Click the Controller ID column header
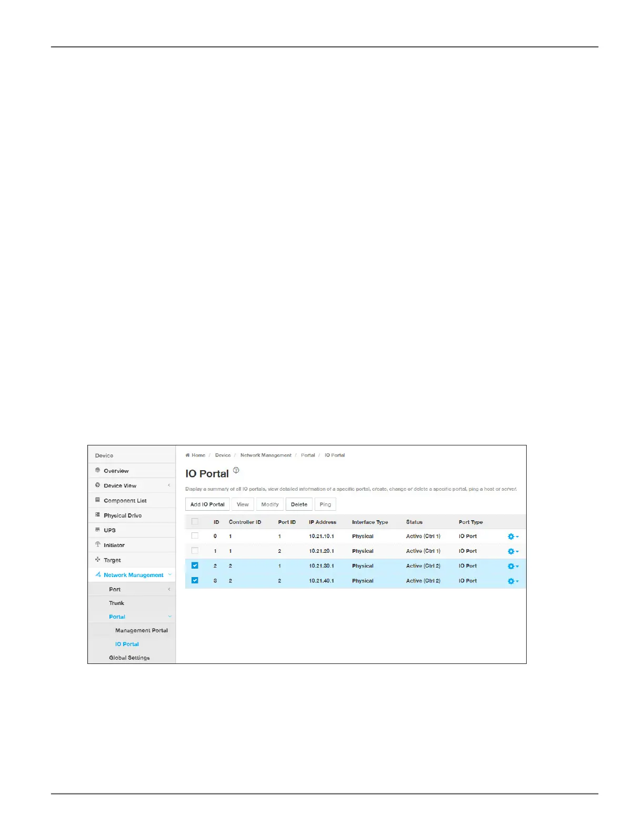This screenshot has height=834, width=644. point(245,522)
